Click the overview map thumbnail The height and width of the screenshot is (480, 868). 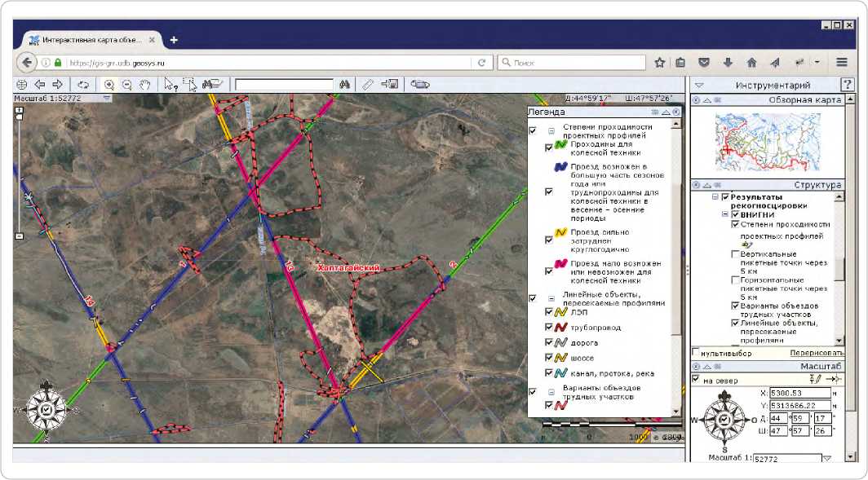[x=768, y=142]
